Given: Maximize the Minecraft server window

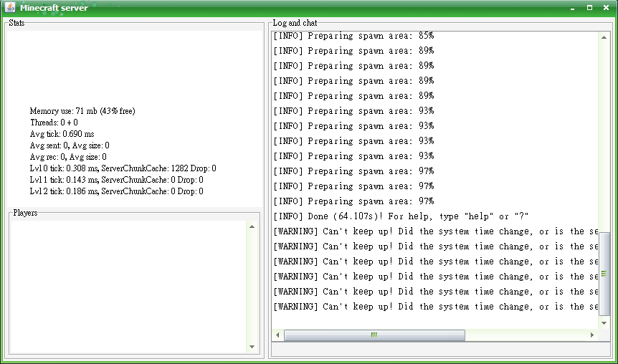Looking at the screenshot, I should (589, 7).
